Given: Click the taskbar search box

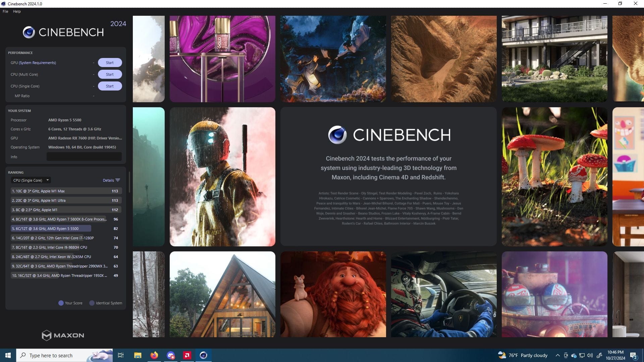Looking at the screenshot, I should 64,355.
